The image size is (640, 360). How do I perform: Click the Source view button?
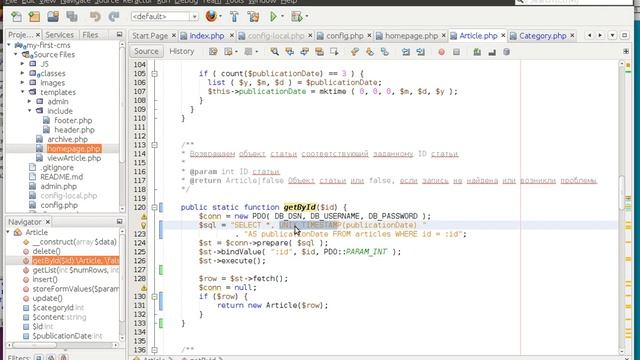coord(146,51)
